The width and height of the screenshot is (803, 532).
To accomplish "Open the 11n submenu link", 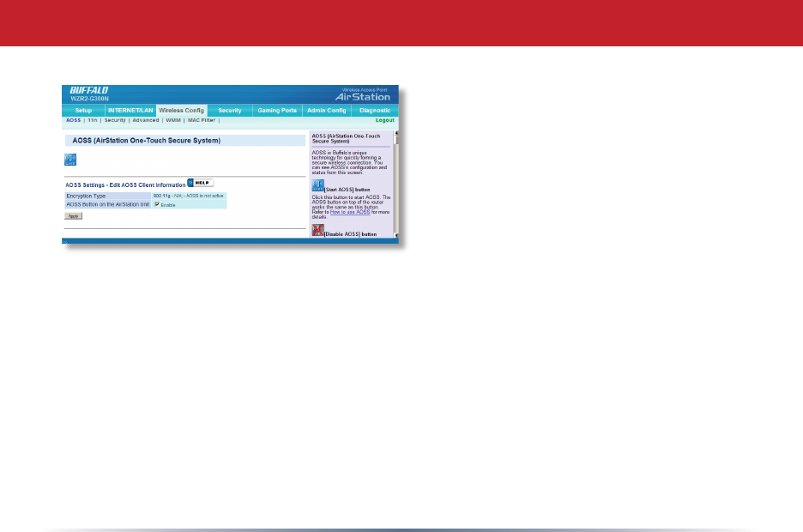I will coord(92,120).
